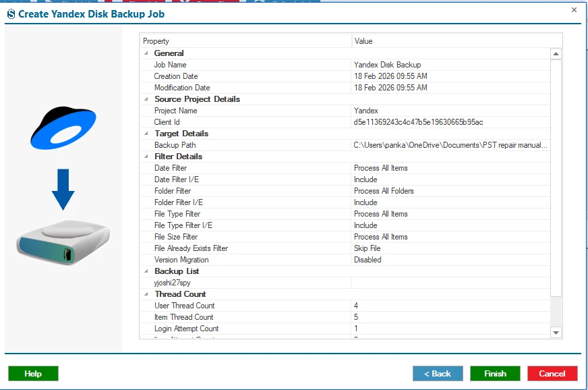The width and height of the screenshot is (588, 390).
Task: Click Finish to create the backup job
Action: click(495, 374)
